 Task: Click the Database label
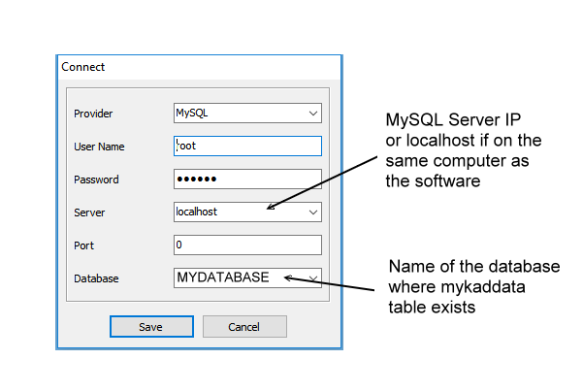(x=96, y=279)
